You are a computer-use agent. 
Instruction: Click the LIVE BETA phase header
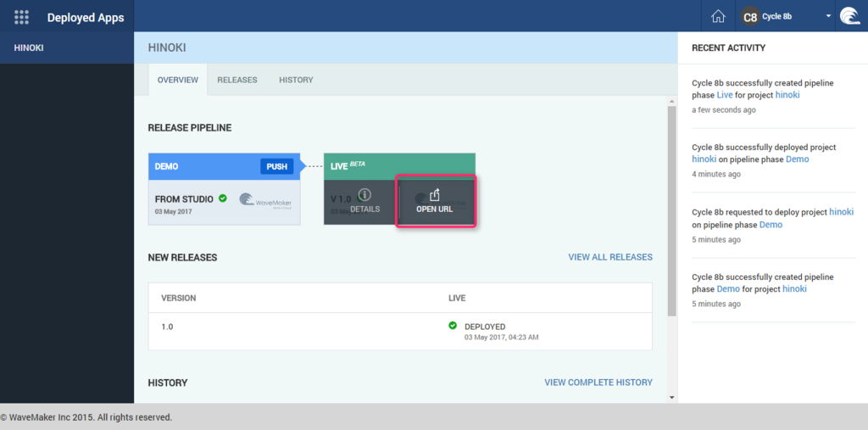pos(400,166)
